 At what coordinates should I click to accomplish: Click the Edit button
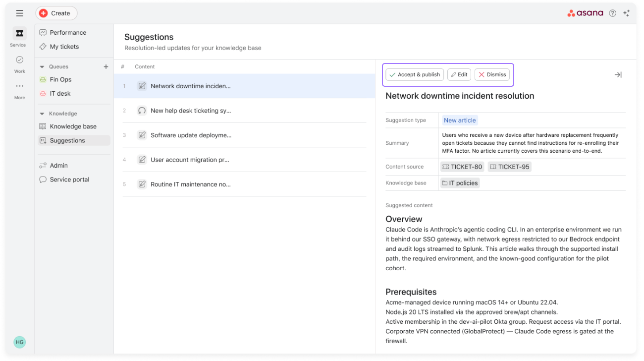click(459, 75)
